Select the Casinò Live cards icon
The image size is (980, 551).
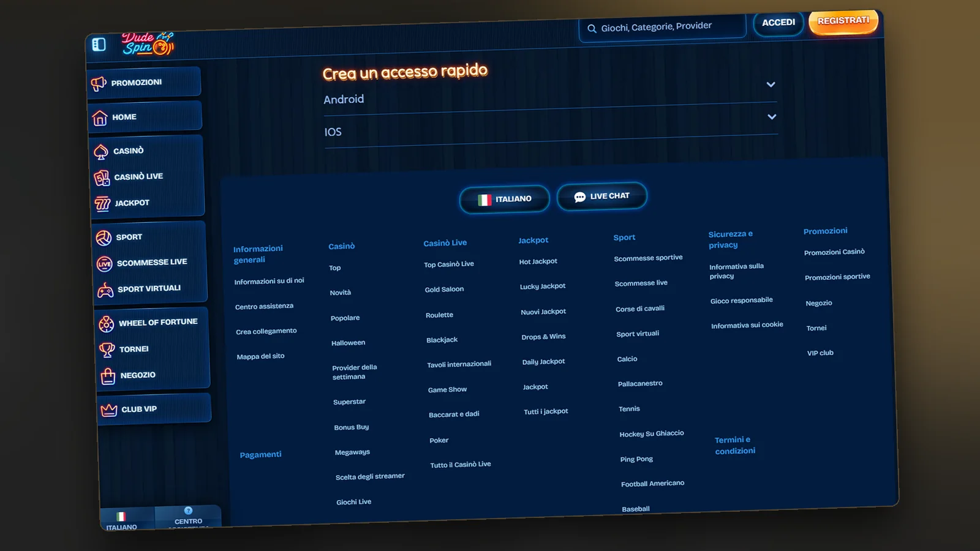[x=102, y=178]
